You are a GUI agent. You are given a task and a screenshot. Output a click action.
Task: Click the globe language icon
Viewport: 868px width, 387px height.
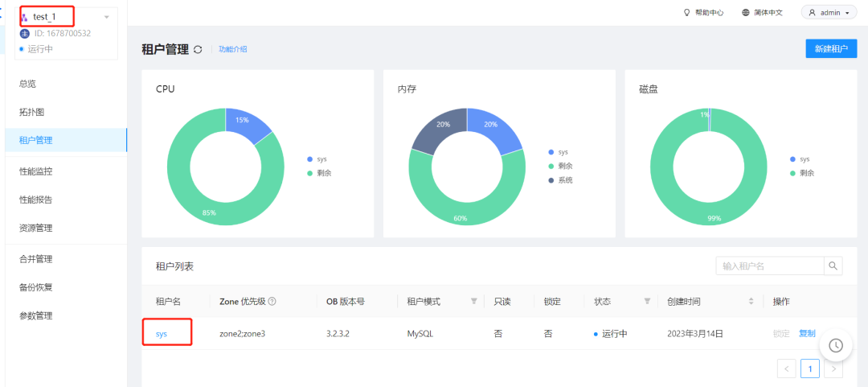[x=746, y=12]
